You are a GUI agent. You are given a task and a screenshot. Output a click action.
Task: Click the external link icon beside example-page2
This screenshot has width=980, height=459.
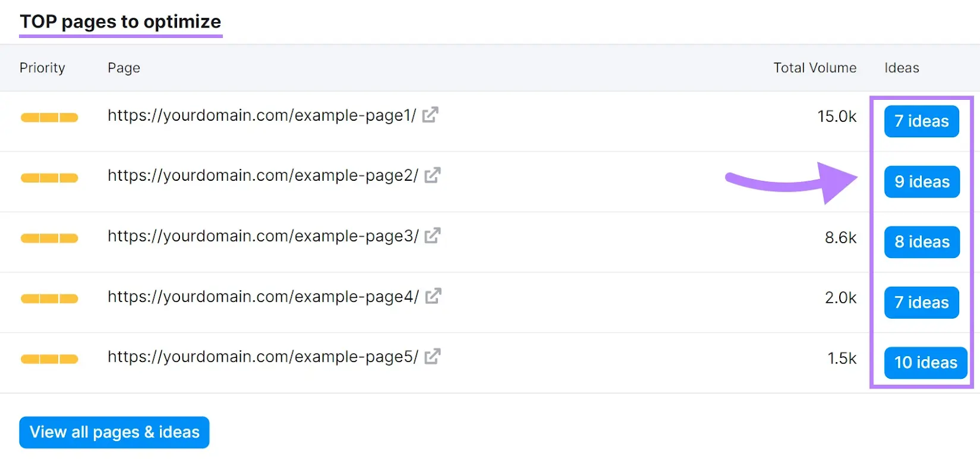(432, 175)
